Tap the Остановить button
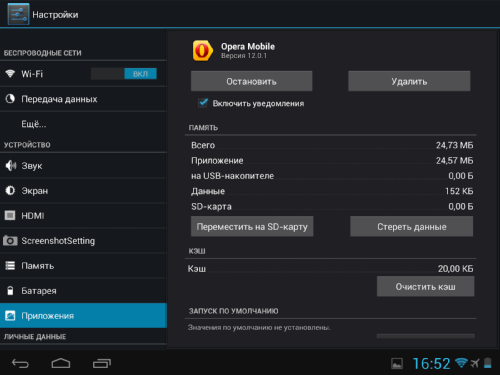500x375 pixels. coord(252,81)
